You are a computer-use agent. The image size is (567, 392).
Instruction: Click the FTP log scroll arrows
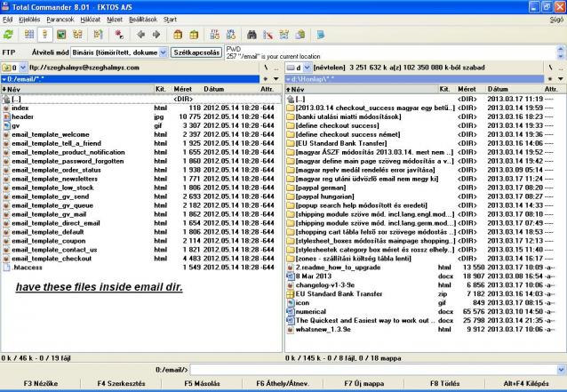(x=561, y=52)
